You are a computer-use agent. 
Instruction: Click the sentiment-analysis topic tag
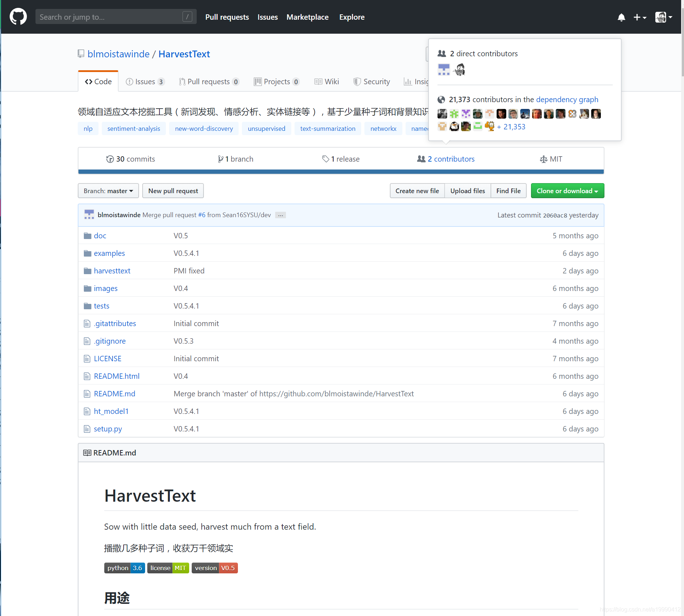pos(134,128)
